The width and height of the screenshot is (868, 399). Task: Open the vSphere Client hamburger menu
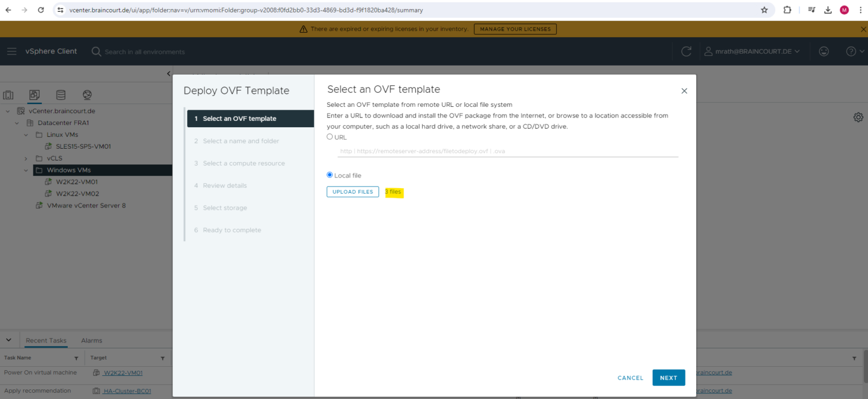click(11, 51)
